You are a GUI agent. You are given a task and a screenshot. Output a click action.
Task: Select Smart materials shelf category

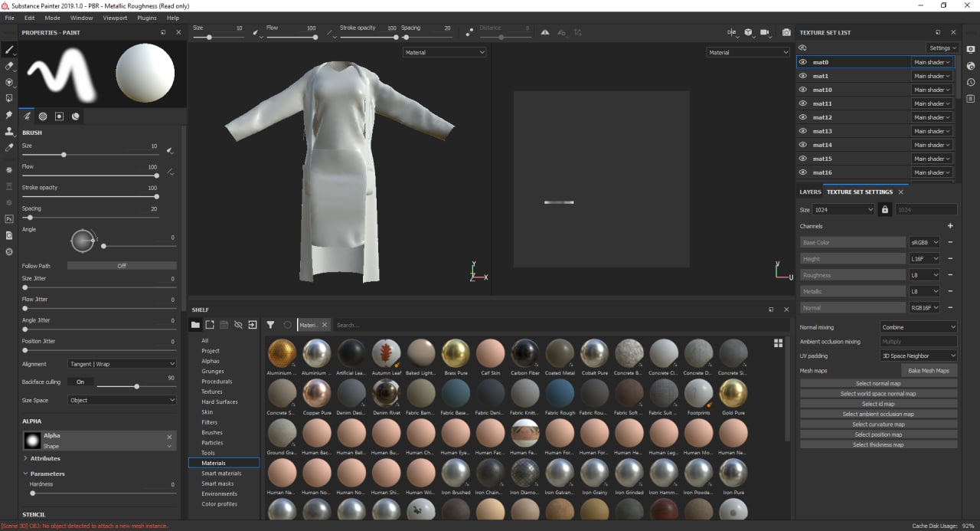221,474
